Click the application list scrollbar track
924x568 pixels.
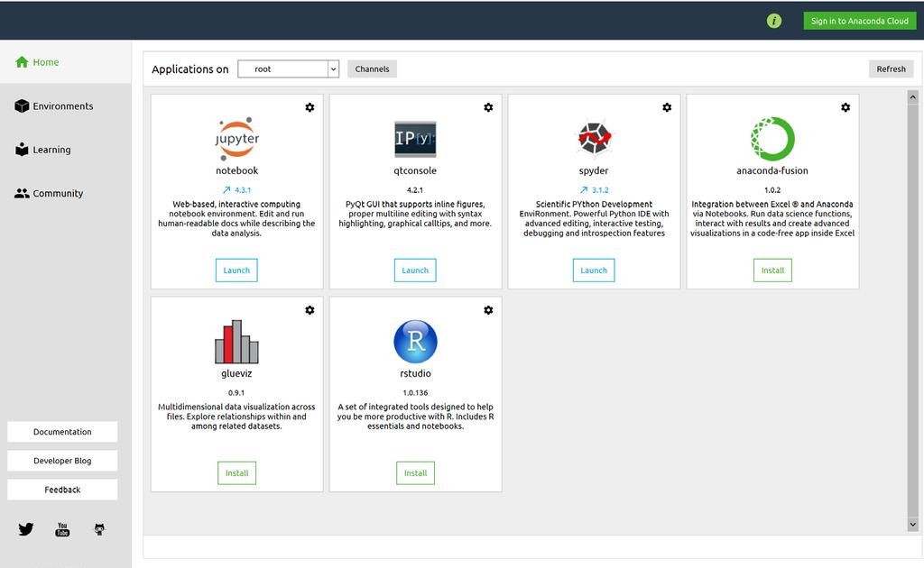[x=913, y=311]
